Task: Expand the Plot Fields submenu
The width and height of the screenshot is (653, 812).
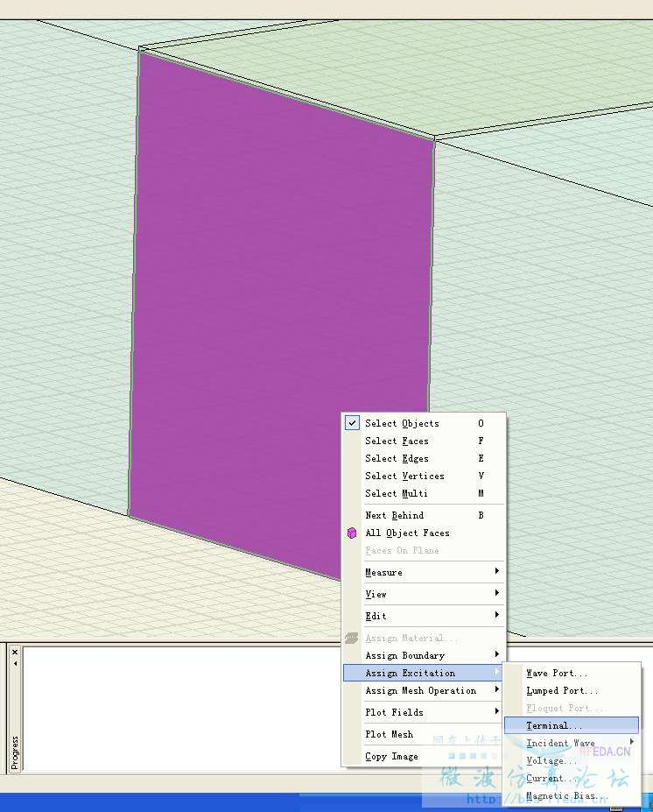Action: (424, 712)
